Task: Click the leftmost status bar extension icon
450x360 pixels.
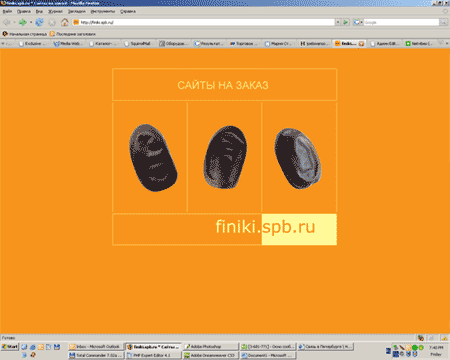Action: [x=421, y=338]
